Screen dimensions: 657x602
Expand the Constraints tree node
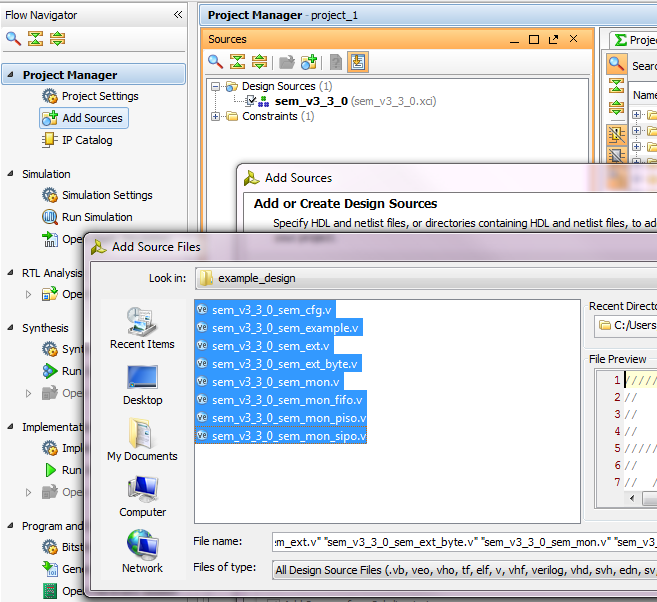pyautogui.click(x=216, y=117)
